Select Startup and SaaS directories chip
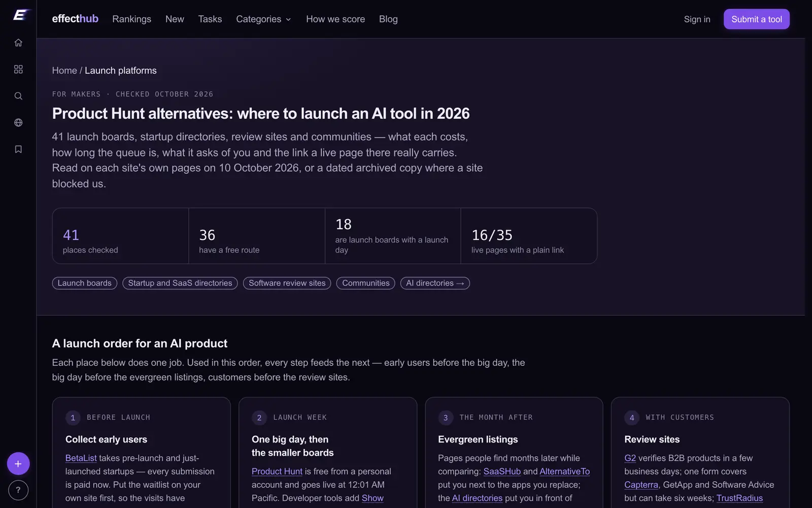Image resolution: width=812 pixels, height=508 pixels. [x=180, y=283]
